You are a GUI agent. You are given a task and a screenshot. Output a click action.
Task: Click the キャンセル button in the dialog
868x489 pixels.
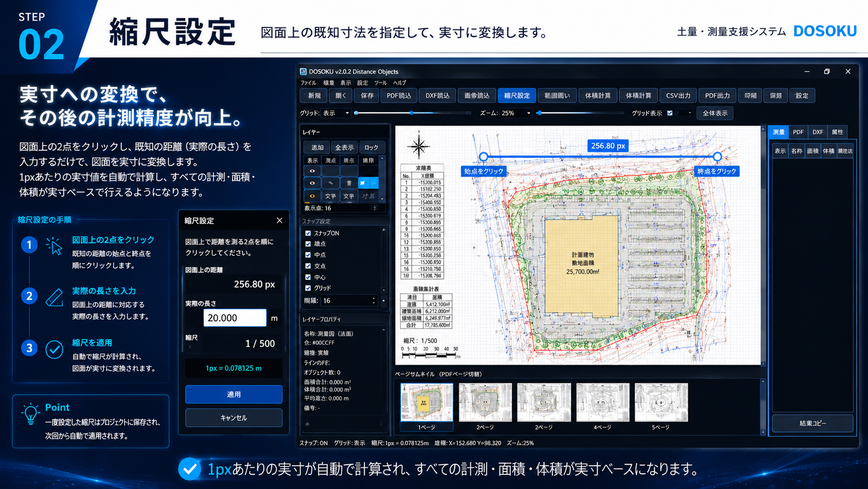tap(234, 418)
